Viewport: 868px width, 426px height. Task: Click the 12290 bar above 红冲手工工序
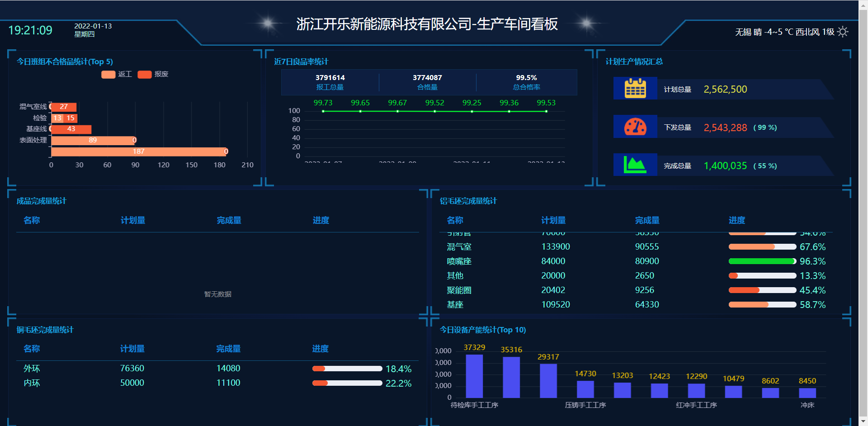[697, 391]
